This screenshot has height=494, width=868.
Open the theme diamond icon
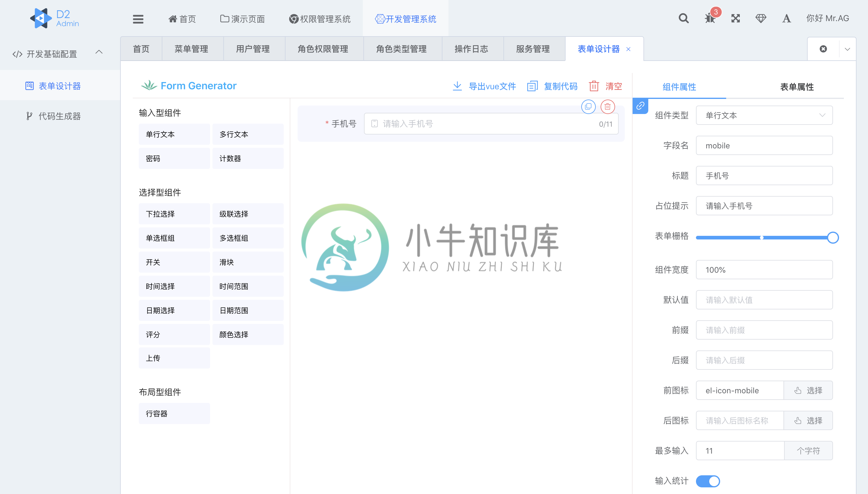(761, 18)
